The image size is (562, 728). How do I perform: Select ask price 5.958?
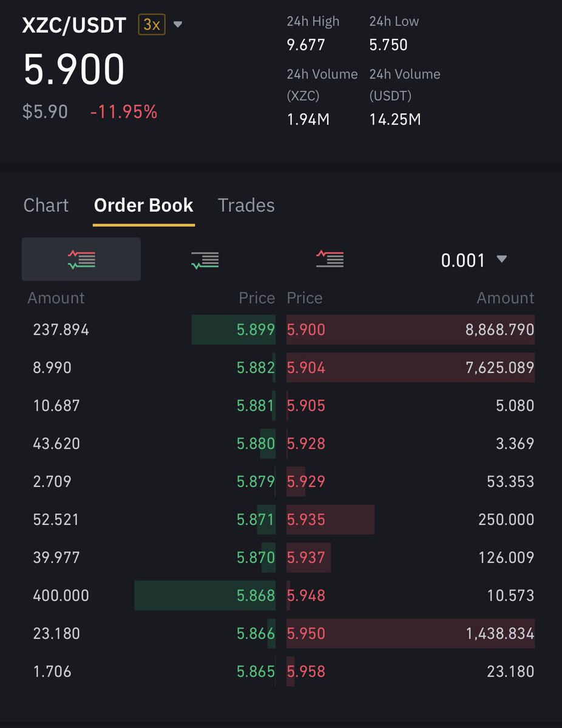tap(306, 672)
